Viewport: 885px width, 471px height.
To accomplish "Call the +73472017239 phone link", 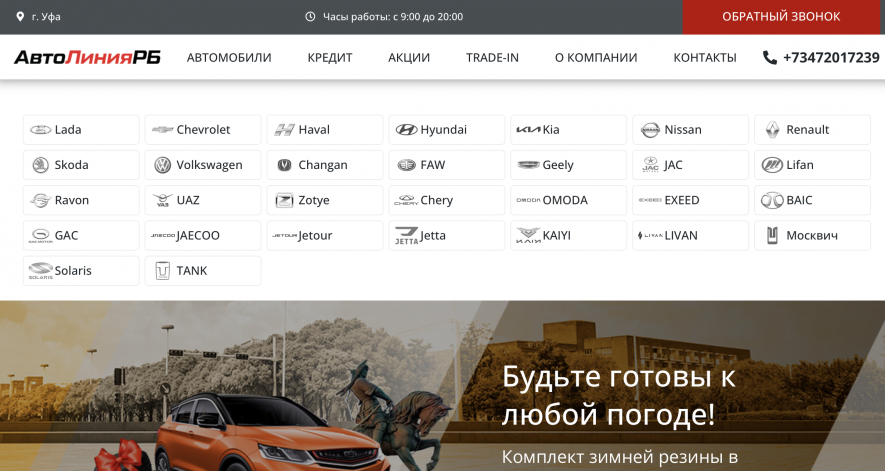I will [830, 58].
